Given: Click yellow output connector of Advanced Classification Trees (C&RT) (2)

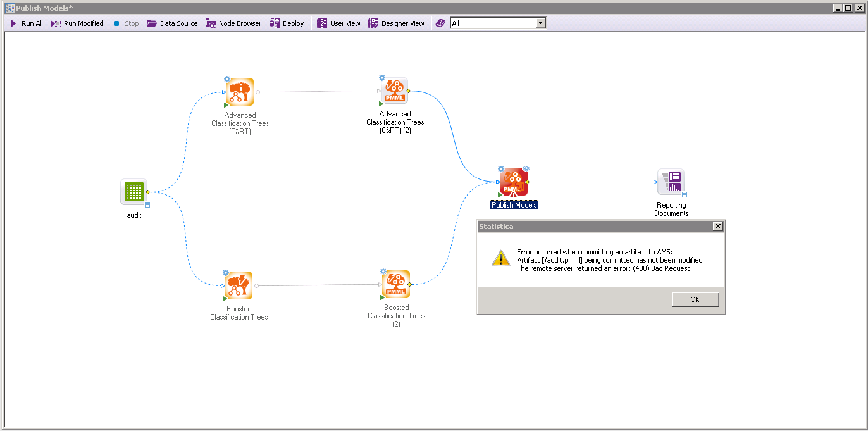Looking at the screenshot, I should click(x=409, y=91).
